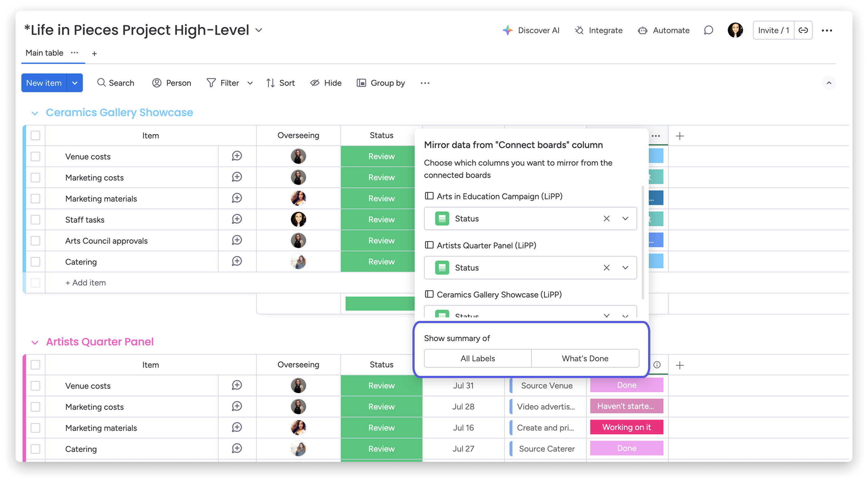Screen dimensions: 868x482
Task: Click the Working on it status cell
Action: pos(626,427)
